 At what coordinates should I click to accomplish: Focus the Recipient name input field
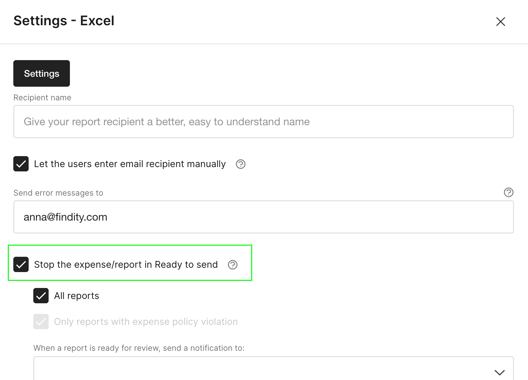[263, 122]
